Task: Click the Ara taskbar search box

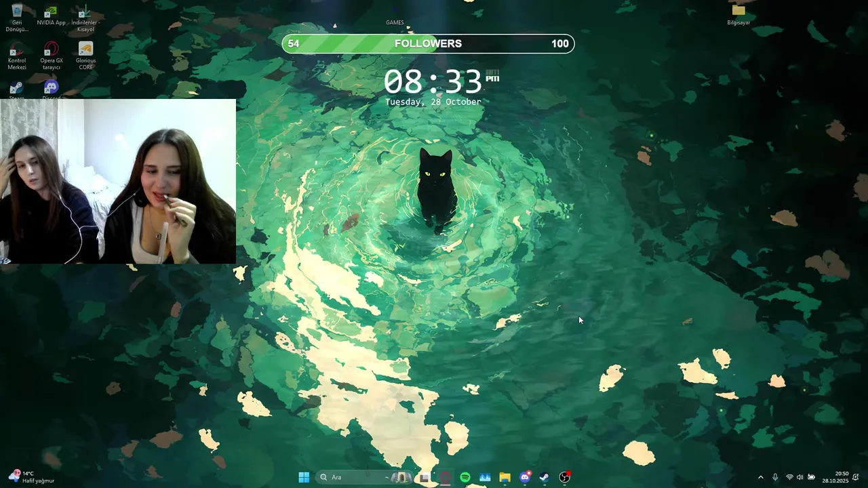Action: [363, 477]
